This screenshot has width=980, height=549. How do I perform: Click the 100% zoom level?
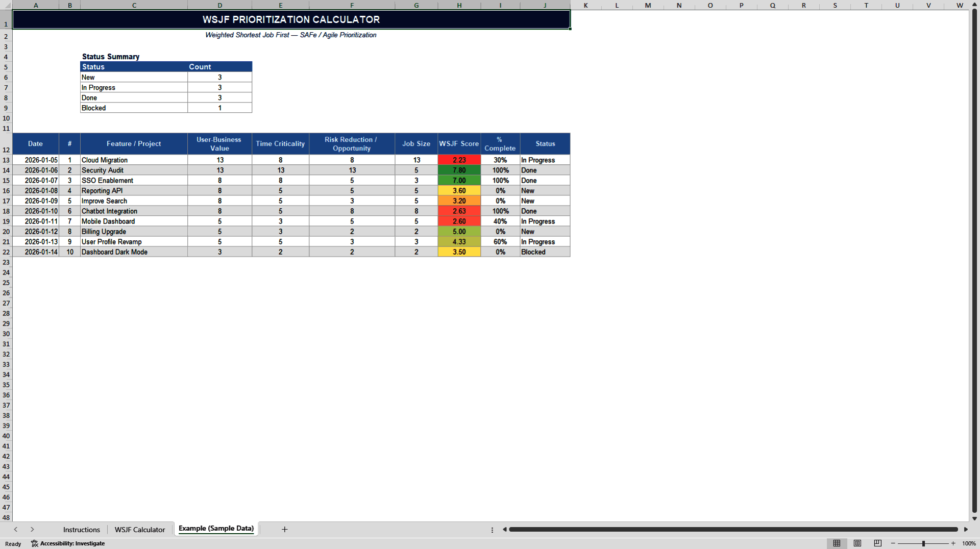pyautogui.click(x=969, y=543)
